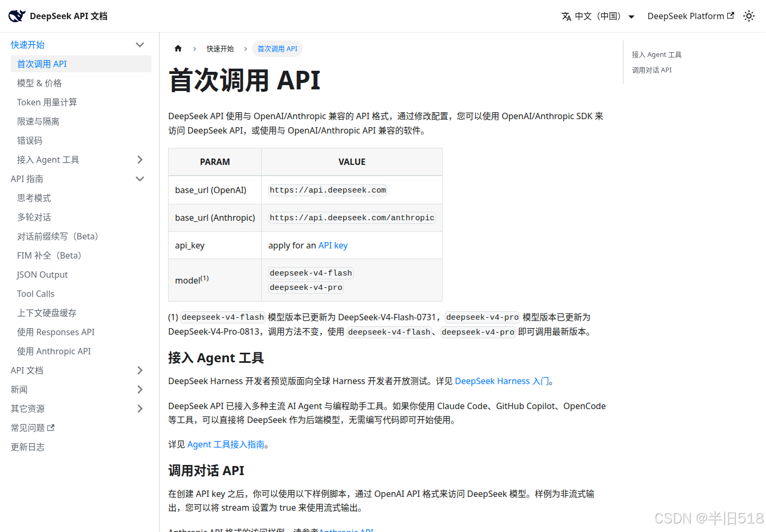Open the DeepSeek Platform external link

click(x=690, y=16)
